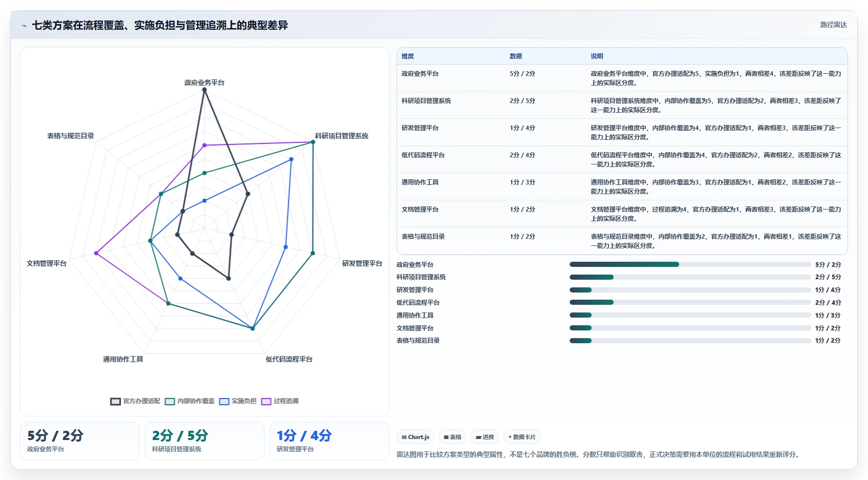Image resolution: width=868 pixels, height=480 pixels.
Task: Click the 进度 chip
Action: (x=485, y=437)
